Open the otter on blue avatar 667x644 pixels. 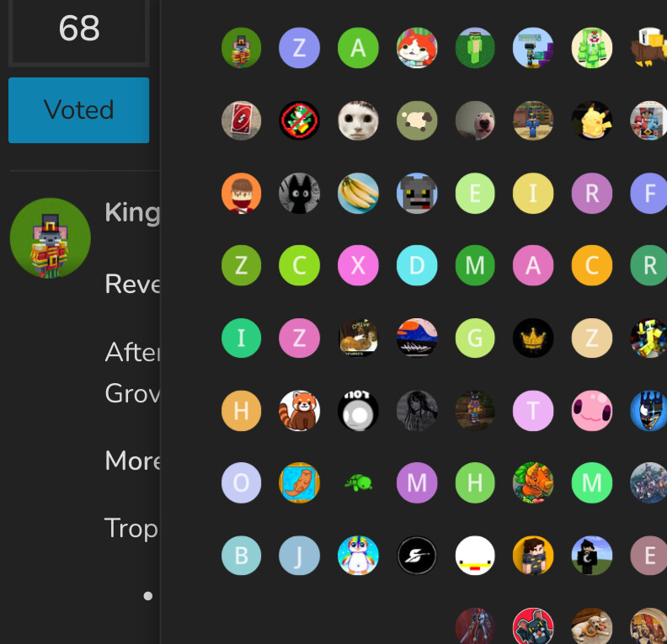click(299, 483)
